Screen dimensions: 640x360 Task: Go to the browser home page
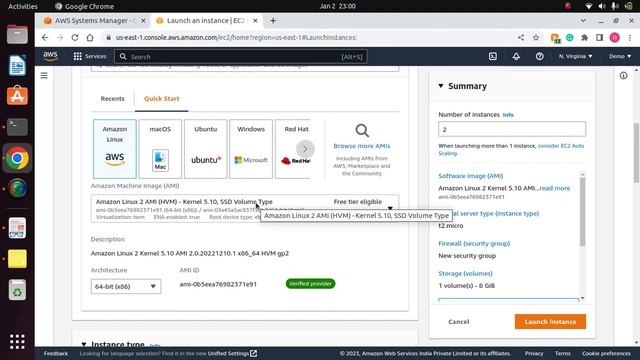click(90, 38)
